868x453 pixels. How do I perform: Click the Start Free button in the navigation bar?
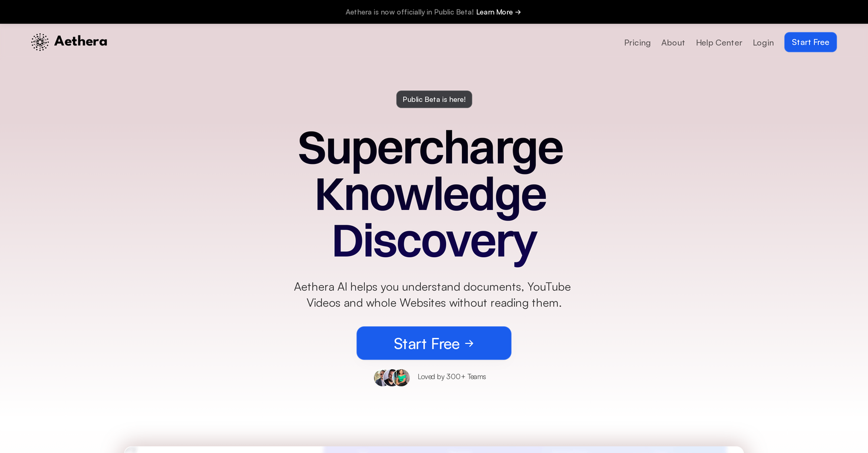click(x=810, y=42)
